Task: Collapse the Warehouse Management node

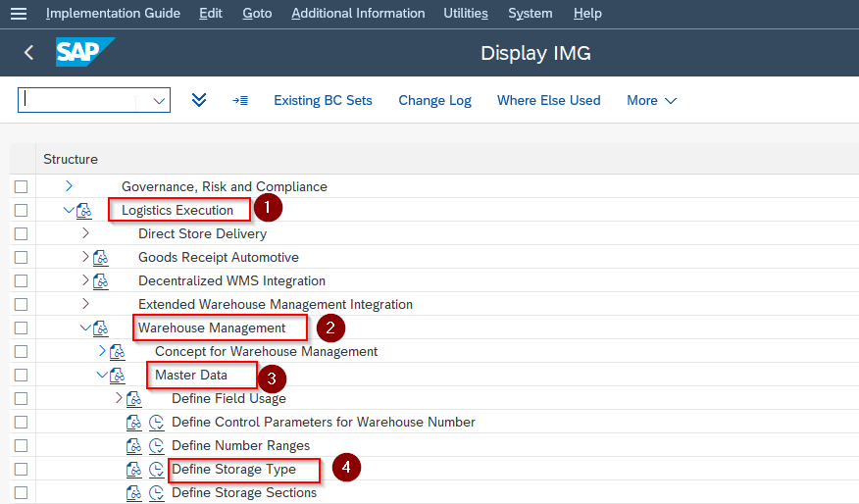Action: (x=85, y=328)
